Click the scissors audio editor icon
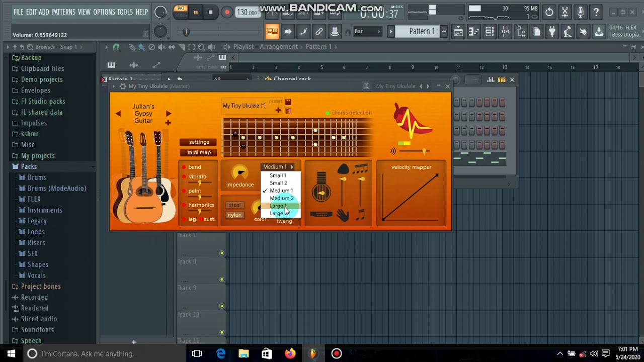The image size is (644, 362). click(565, 12)
